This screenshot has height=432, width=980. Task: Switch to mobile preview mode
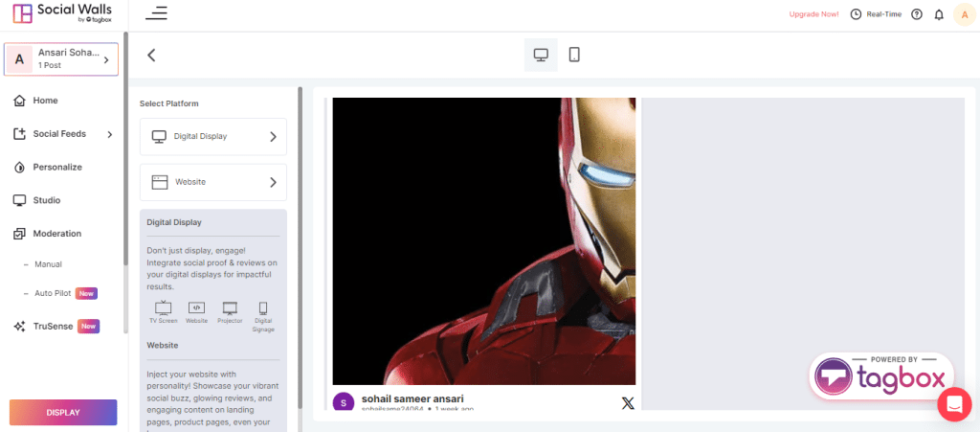(x=574, y=55)
